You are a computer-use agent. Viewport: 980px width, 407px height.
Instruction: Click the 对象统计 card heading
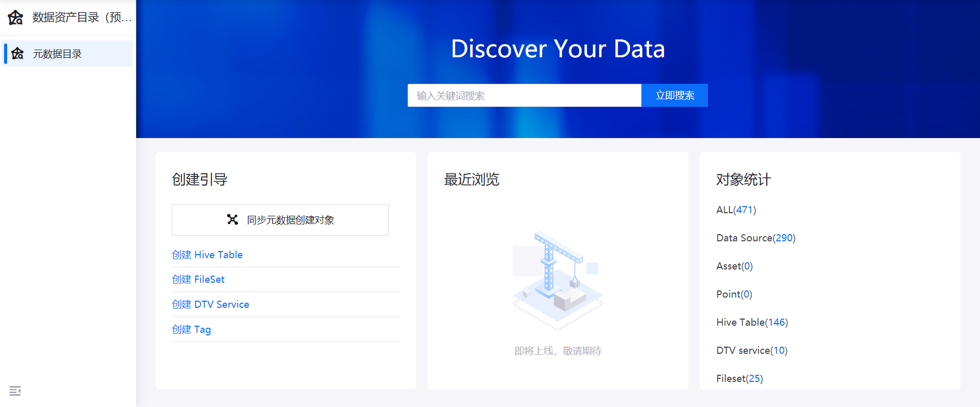pos(744,179)
